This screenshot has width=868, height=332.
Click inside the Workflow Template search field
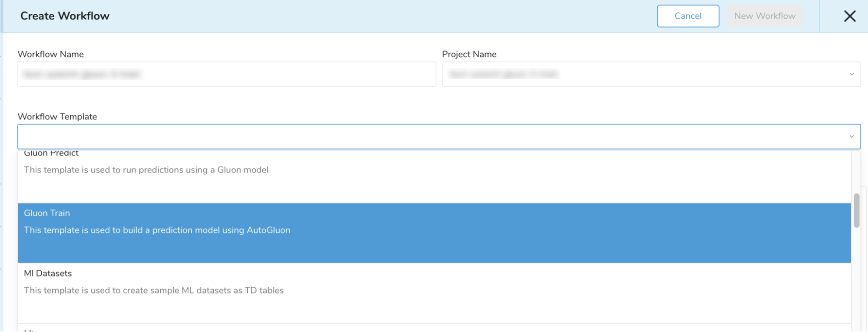(x=430, y=137)
